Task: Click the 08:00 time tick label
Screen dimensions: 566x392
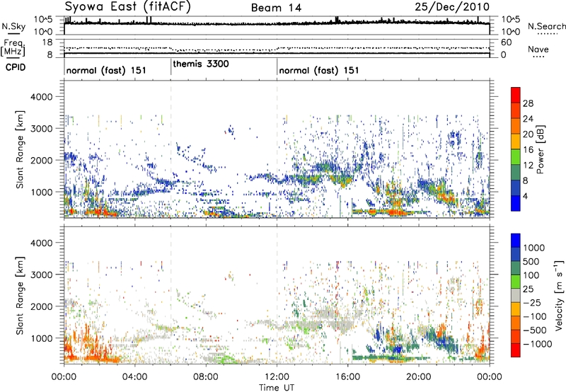Action: coord(206,377)
